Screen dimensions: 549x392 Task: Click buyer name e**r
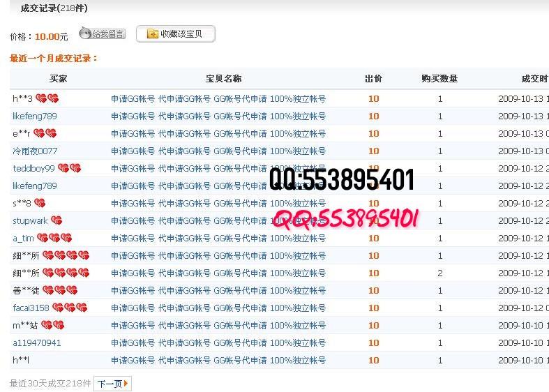click(22, 134)
